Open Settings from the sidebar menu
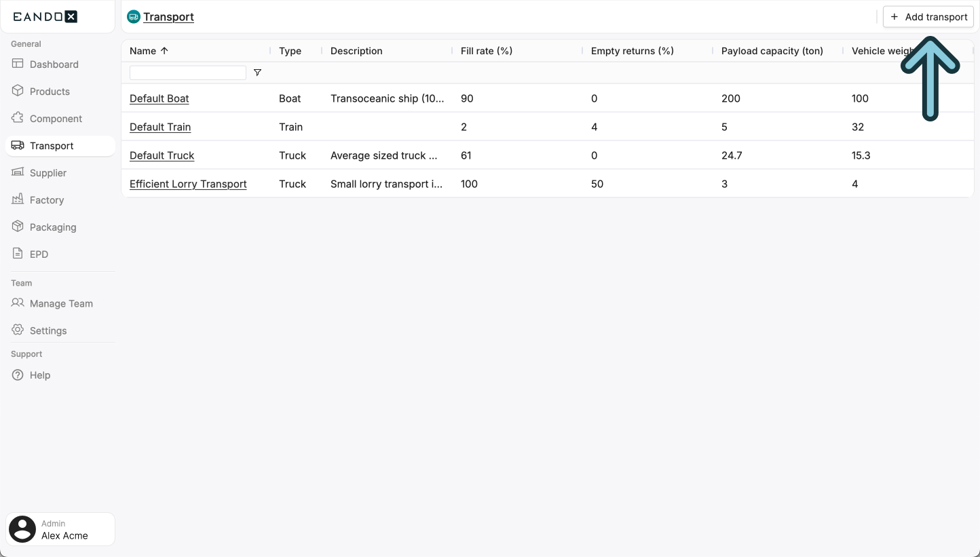980x557 pixels. [x=48, y=330]
